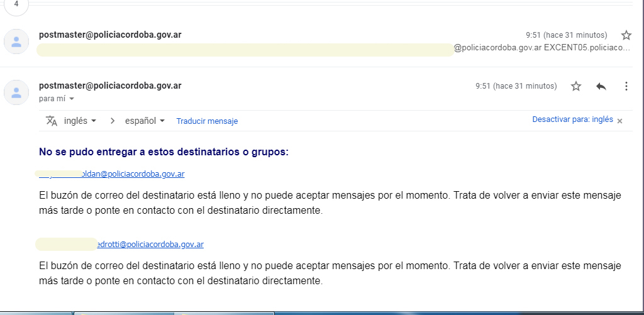Open the 'español' target language dropdown

tap(144, 121)
